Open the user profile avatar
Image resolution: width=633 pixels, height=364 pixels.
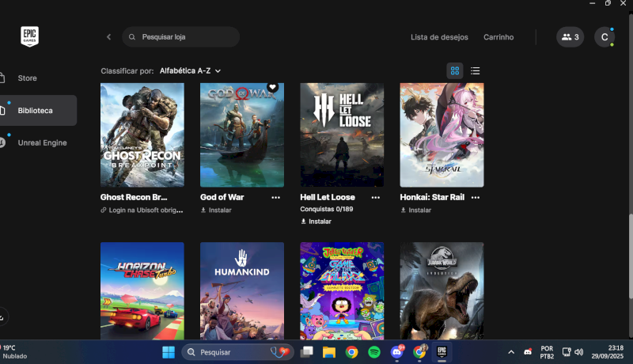pos(605,37)
